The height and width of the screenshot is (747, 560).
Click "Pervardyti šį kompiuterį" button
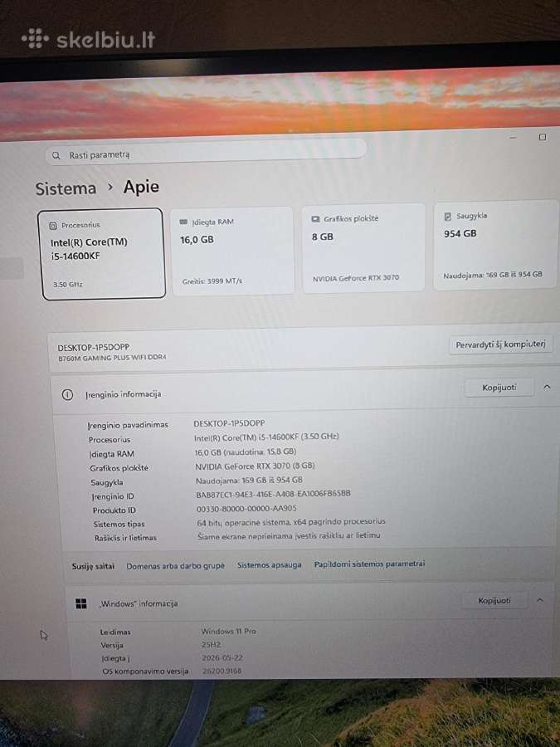click(x=500, y=344)
